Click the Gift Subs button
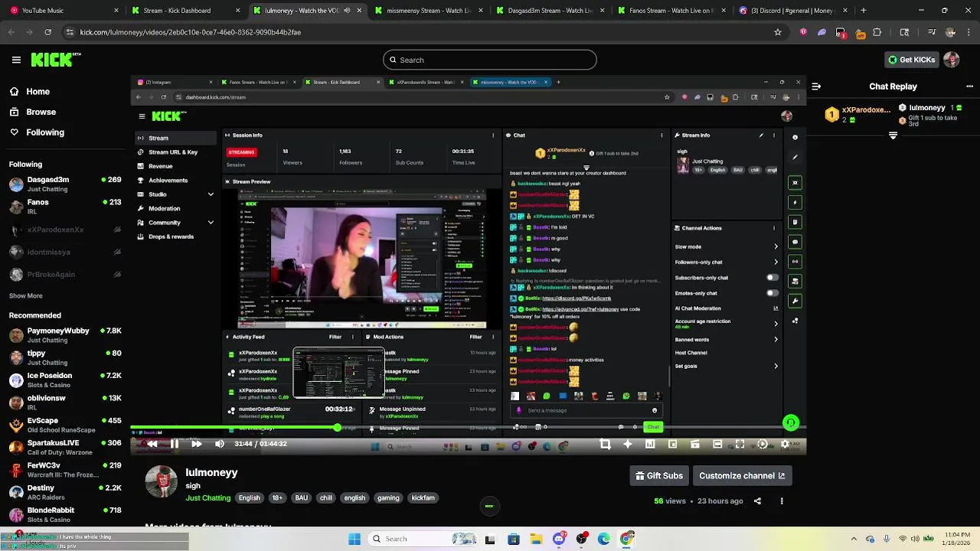 click(659, 476)
